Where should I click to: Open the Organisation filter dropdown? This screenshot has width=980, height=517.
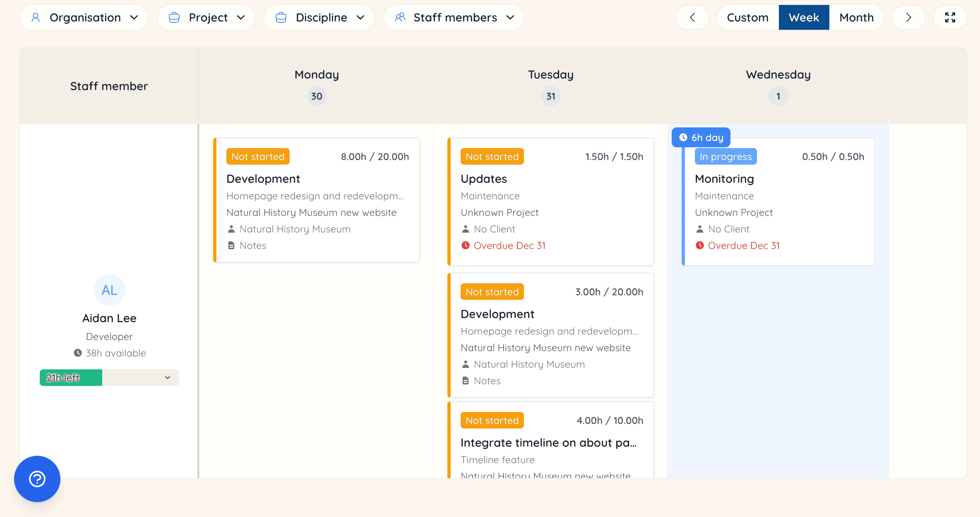(x=84, y=17)
